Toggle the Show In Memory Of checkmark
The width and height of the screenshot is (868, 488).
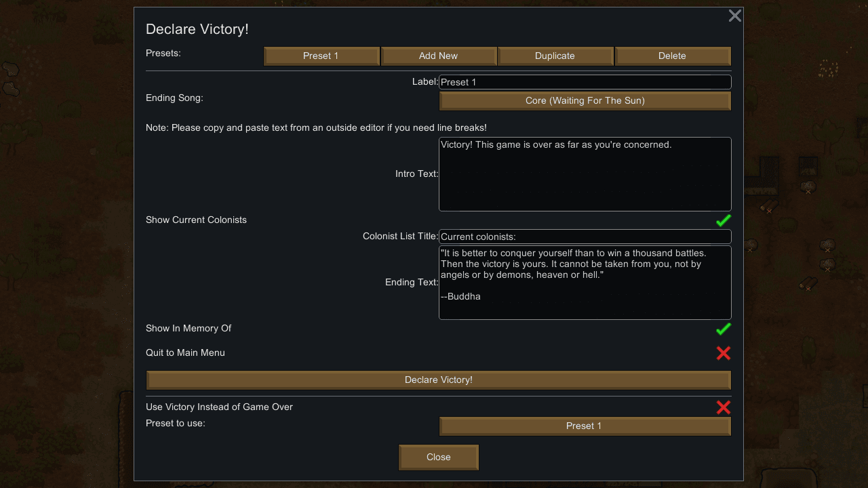click(x=724, y=329)
